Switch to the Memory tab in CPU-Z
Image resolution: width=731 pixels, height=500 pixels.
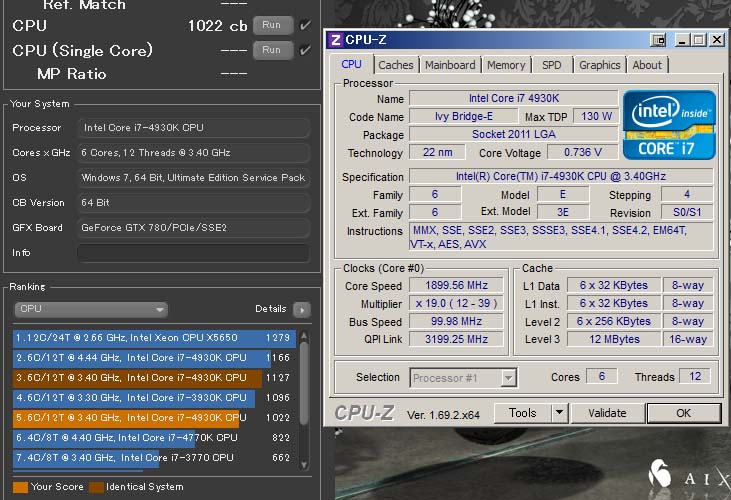[506, 65]
